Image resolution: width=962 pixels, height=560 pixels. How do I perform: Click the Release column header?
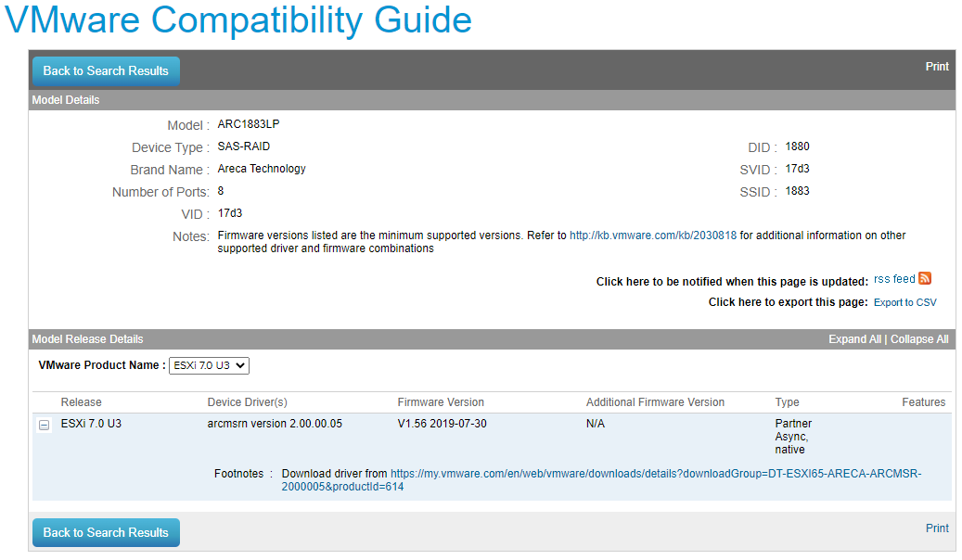[81, 402]
